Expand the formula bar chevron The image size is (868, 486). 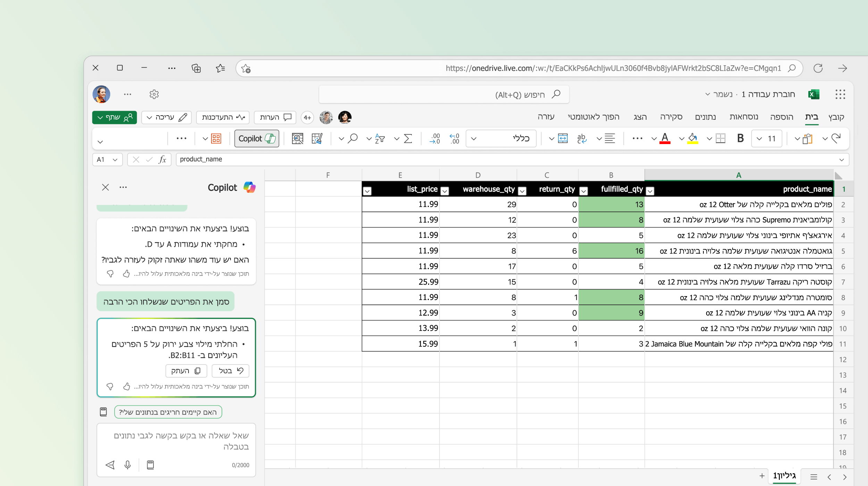click(x=841, y=160)
